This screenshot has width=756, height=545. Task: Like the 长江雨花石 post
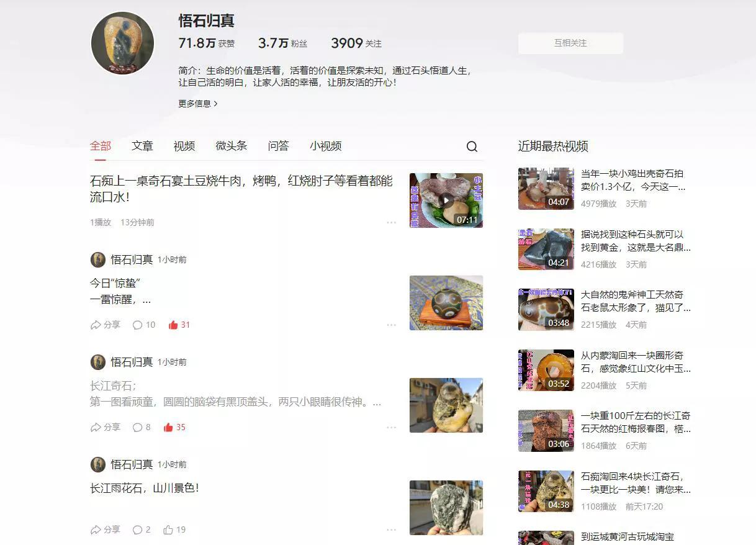174,529
